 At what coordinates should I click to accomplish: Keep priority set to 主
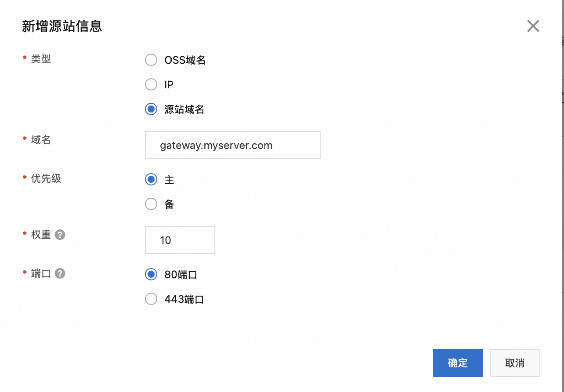[151, 179]
